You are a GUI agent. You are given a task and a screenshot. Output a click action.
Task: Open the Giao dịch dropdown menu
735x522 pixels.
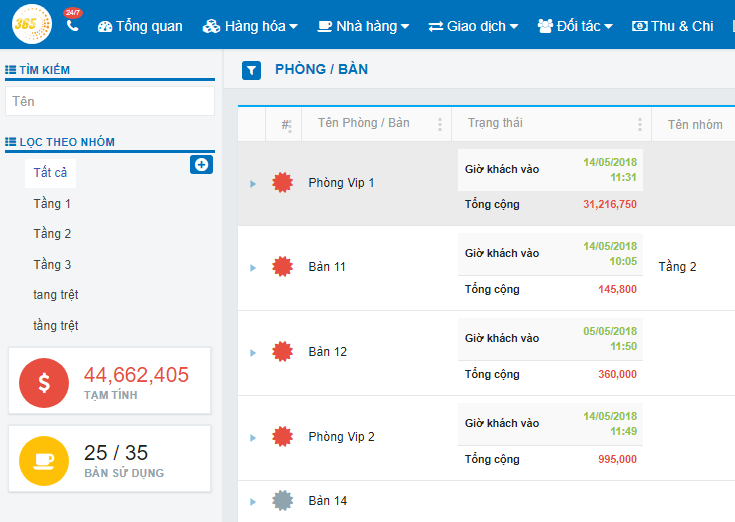click(473, 26)
